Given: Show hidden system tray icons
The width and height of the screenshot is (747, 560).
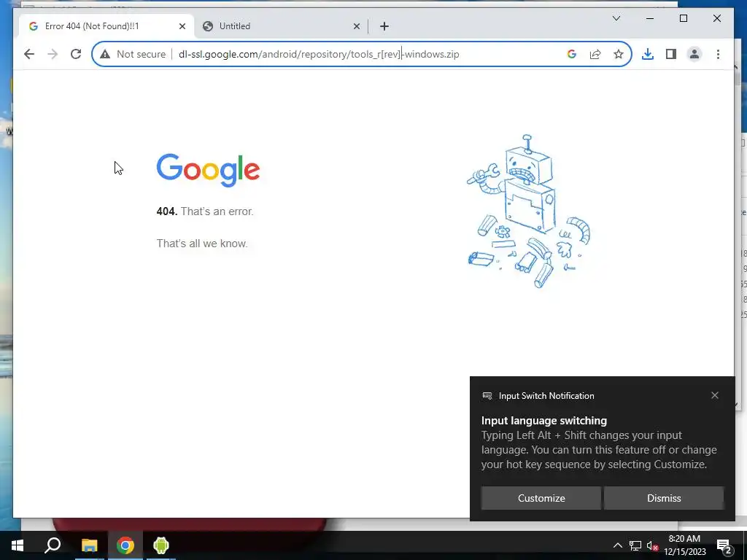Looking at the screenshot, I should pyautogui.click(x=617, y=545).
